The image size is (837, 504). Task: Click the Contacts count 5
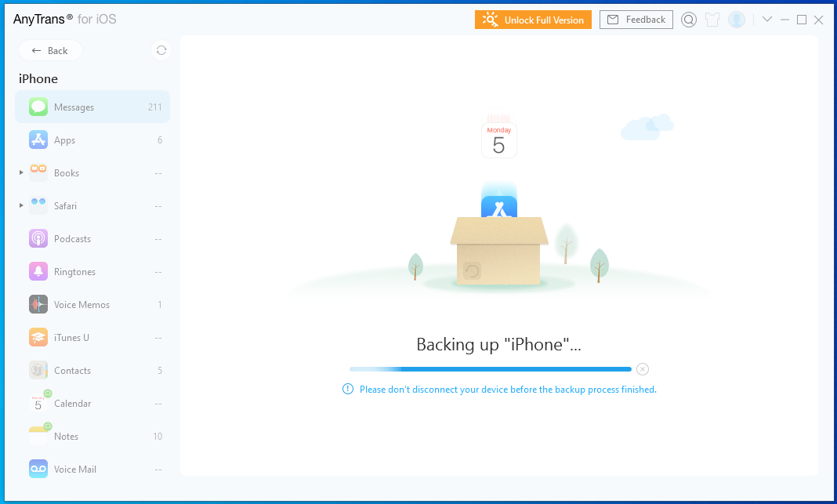tap(160, 371)
